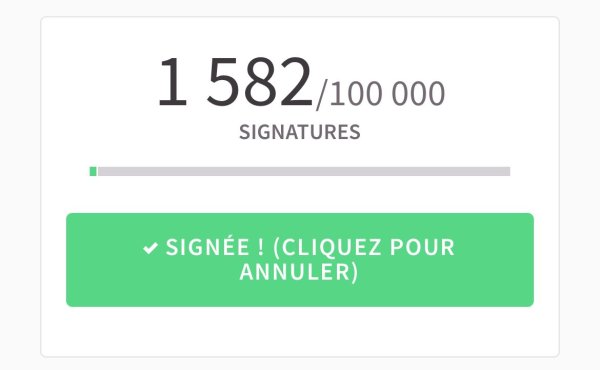Screen dimensions: 600x370
Task: Click the gray unfilled progress bar track
Action: pos(304,171)
